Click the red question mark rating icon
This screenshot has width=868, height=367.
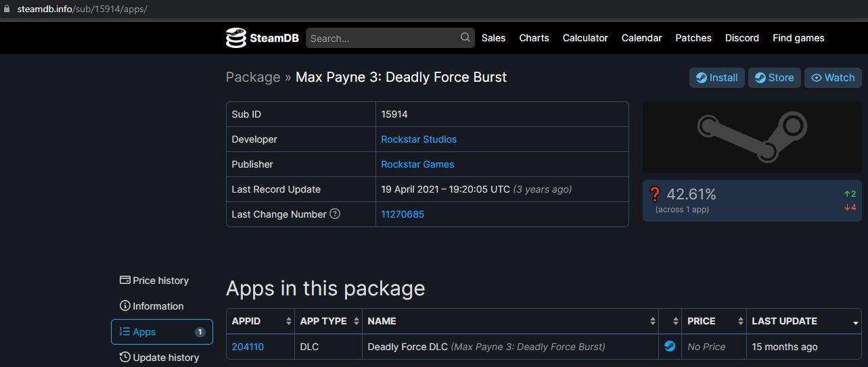(x=654, y=195)
